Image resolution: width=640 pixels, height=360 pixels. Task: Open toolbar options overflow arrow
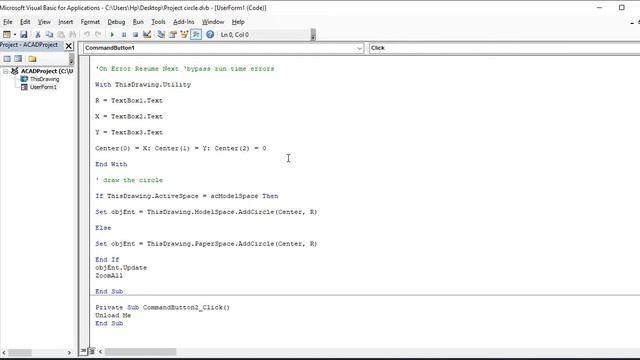coord(313,35)
